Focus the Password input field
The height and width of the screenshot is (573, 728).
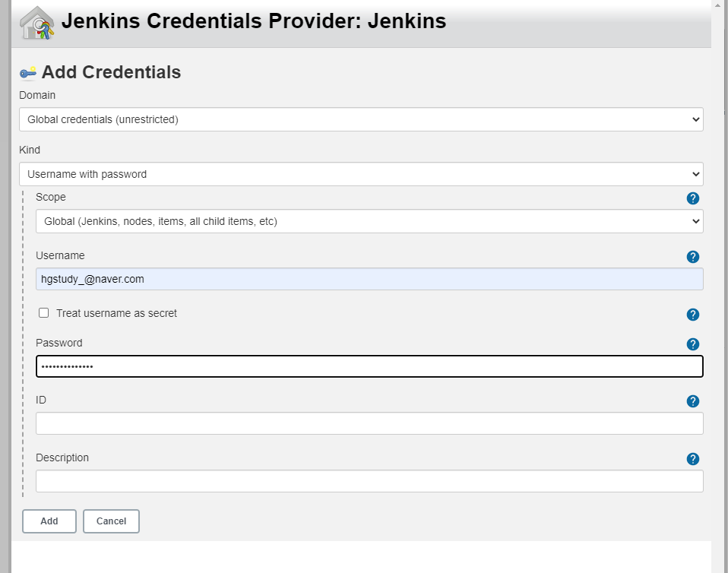[x=369, y=366]
